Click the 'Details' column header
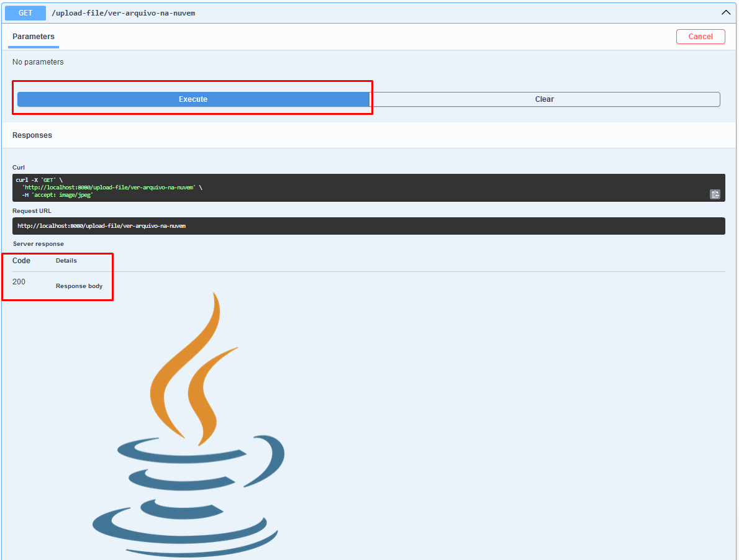 point(66,261)
